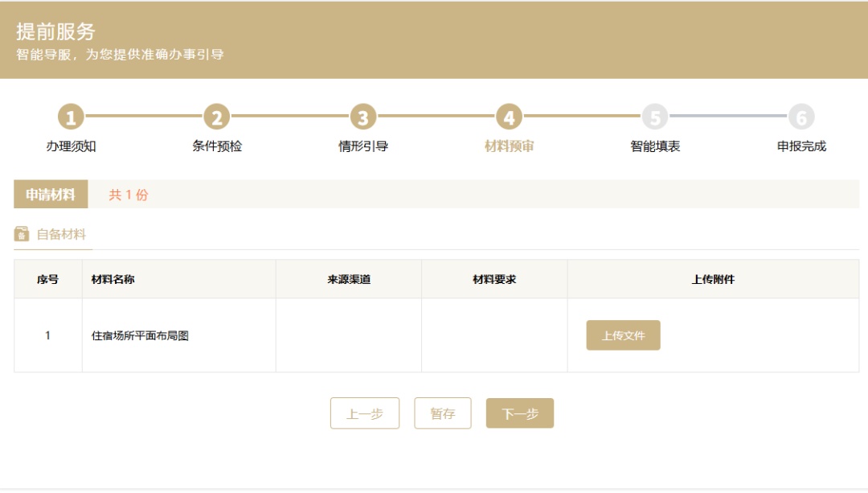Screen dimensions: 868x493
Task: Click the 上传文件 button
Action: coord(623,335)
